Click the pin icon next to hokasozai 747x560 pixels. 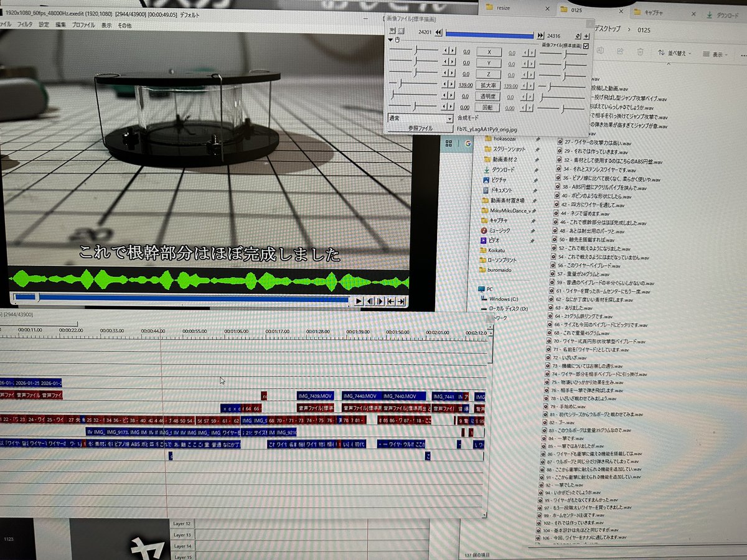[x=537, y=138]
